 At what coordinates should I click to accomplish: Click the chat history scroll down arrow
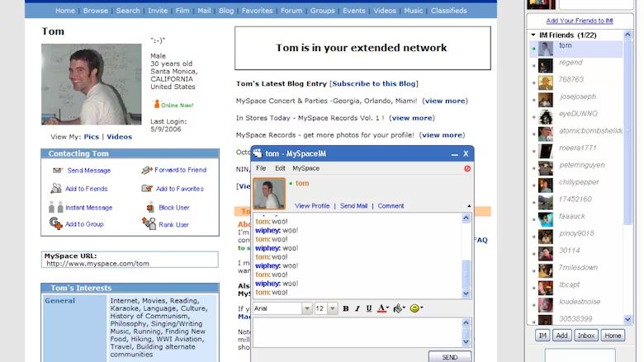(x=466, y=293)
